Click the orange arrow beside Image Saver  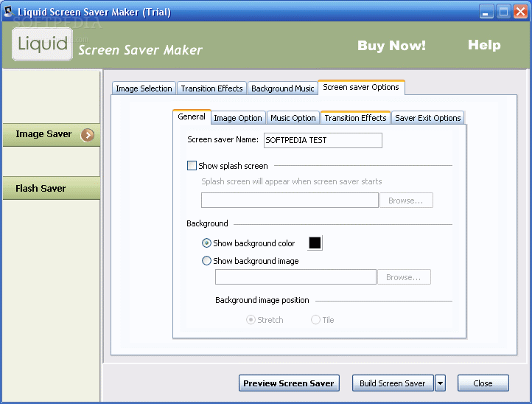click(88, 135)
